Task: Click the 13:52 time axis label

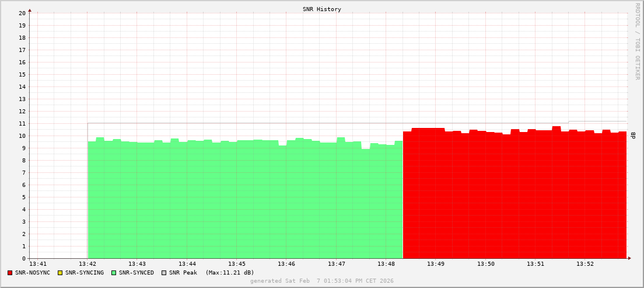Action: pos(585,264)
